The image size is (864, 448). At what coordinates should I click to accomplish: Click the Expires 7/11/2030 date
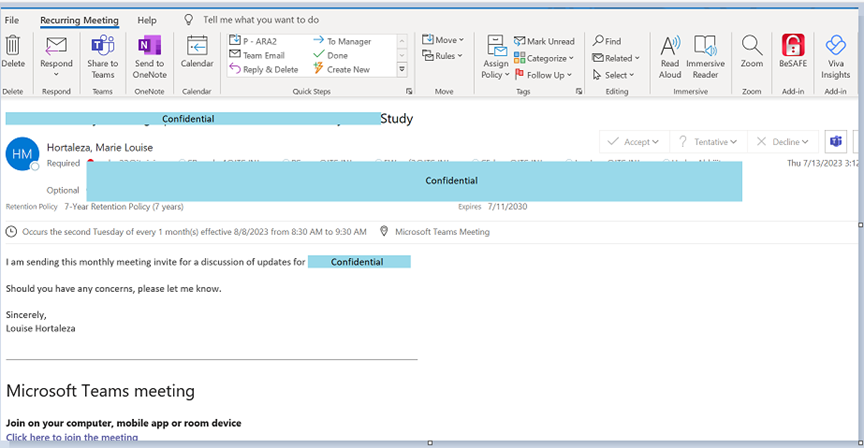pyautogui.click(x=507, y=207)
